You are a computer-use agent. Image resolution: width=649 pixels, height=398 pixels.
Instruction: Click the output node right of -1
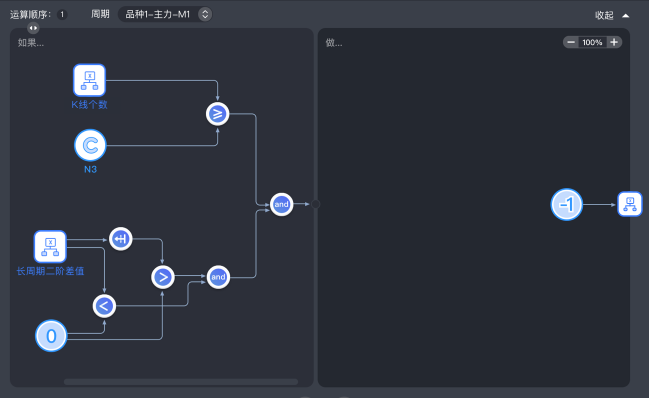[630, 204]
